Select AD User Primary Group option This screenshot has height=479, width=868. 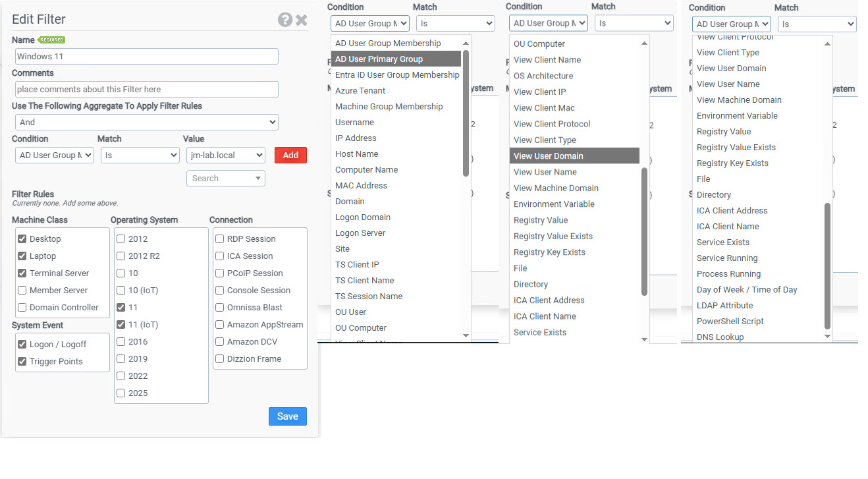pyautogui.click(x=379, y=59)
